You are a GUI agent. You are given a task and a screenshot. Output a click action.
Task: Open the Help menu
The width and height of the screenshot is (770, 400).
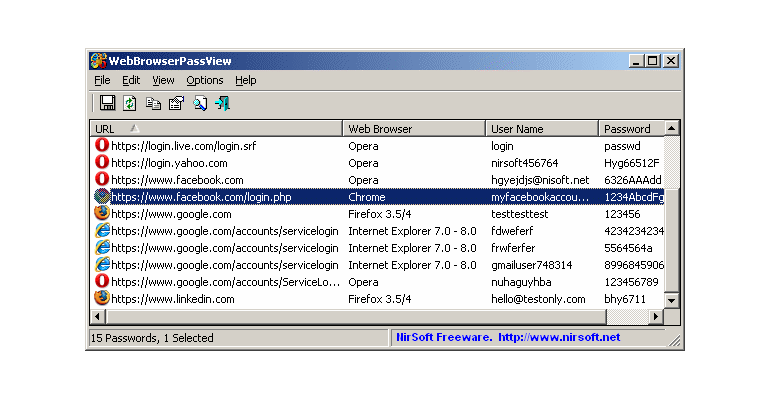point(246,80)
